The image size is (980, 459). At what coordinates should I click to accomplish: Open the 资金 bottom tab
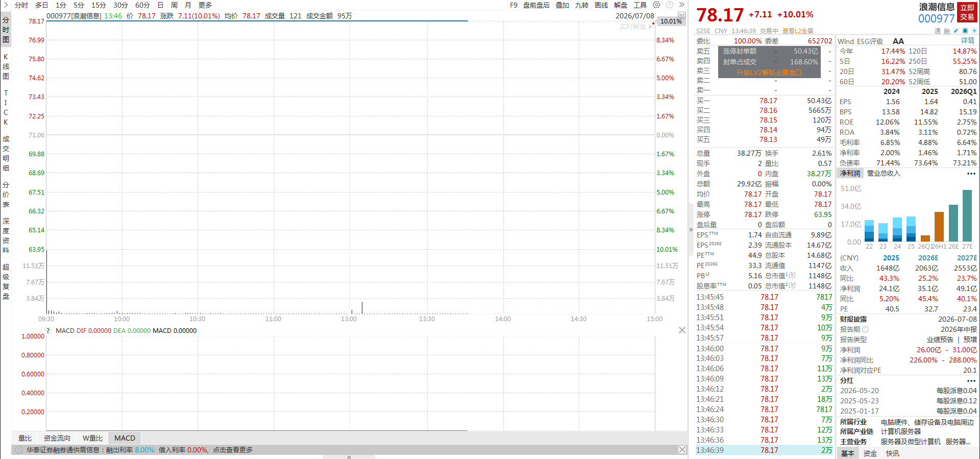coord(870,453)
